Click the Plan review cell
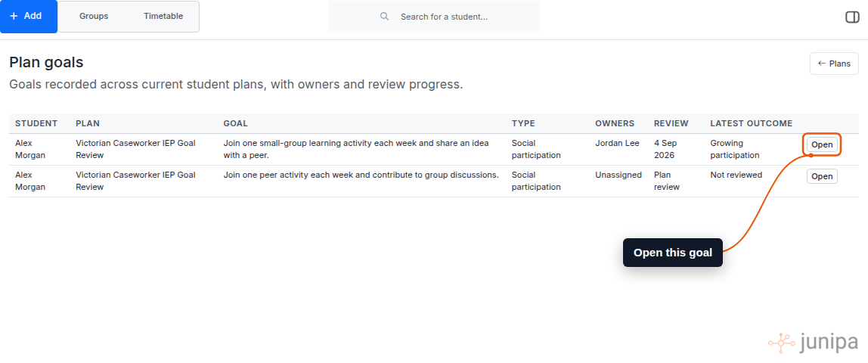Viewport: 868px width, 363px height. (667, 181)
